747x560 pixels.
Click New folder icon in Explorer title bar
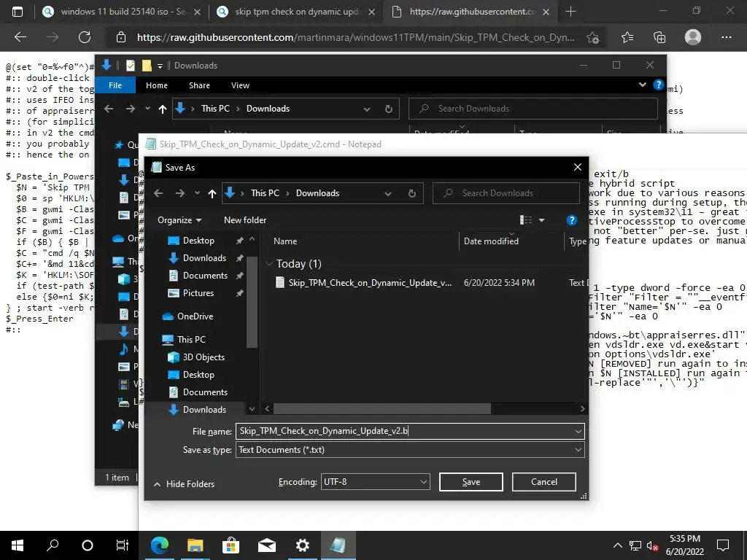[x=147, y=66]
